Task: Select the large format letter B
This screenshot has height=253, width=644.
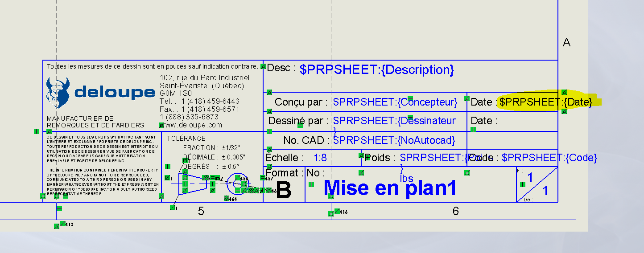Action: tap(284, 190)
